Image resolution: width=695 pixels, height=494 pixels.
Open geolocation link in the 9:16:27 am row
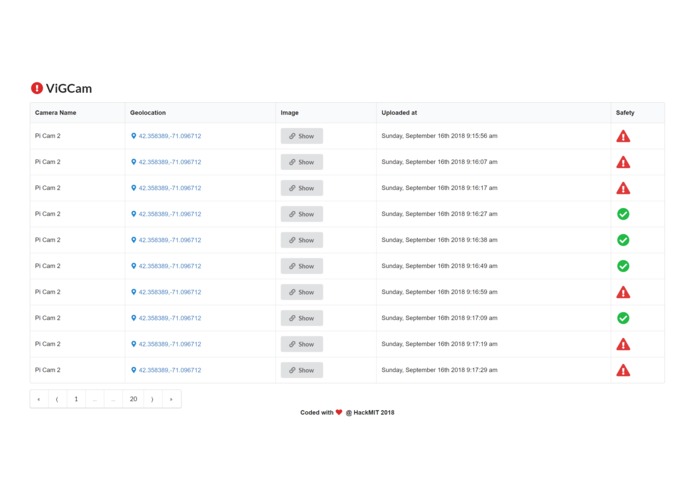166,214
